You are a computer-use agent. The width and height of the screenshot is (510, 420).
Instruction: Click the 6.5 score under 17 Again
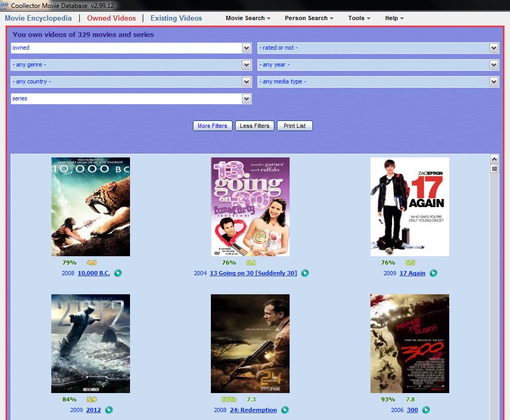(410, 263)
